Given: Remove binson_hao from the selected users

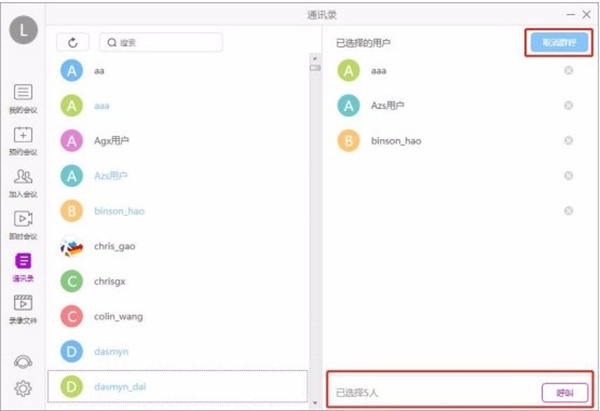Looking at the screenshot, I should tap(569, 140).
